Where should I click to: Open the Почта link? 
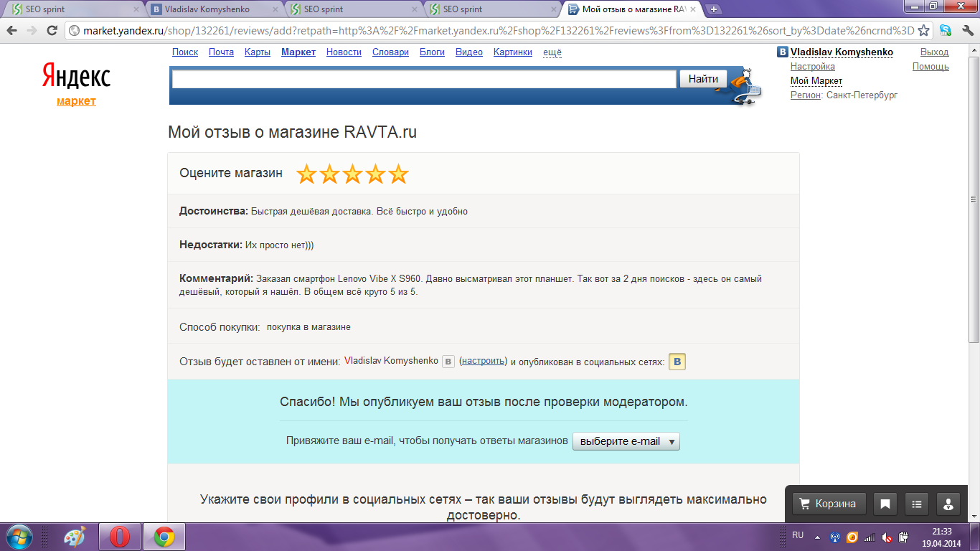[221, 52]
